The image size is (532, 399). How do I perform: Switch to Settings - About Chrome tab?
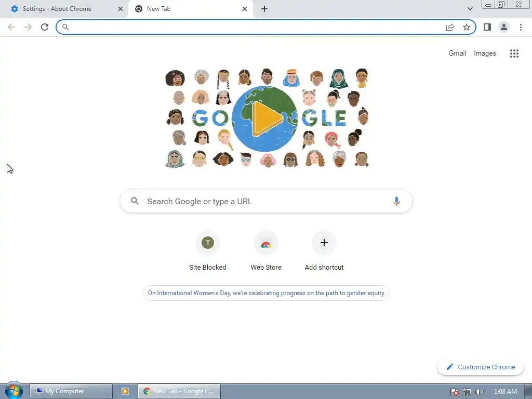(64, 9)
